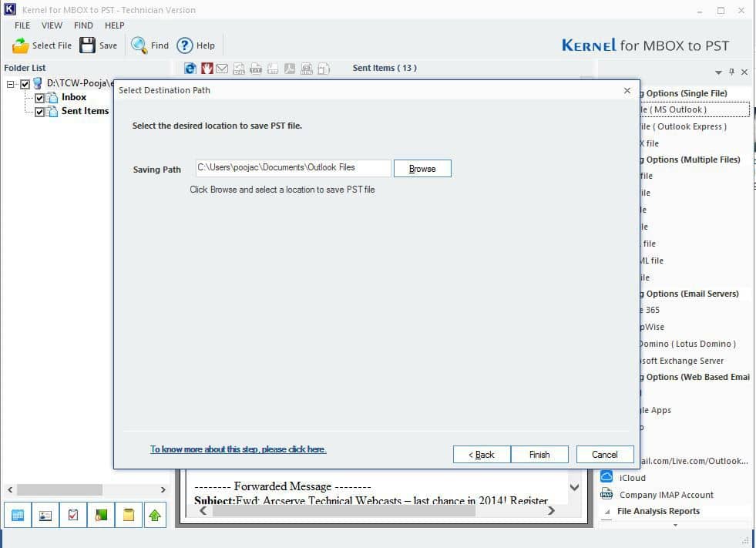Collapse the D:\TCW-Pooja tree node
756x548 pixels.
pos(11,85)
